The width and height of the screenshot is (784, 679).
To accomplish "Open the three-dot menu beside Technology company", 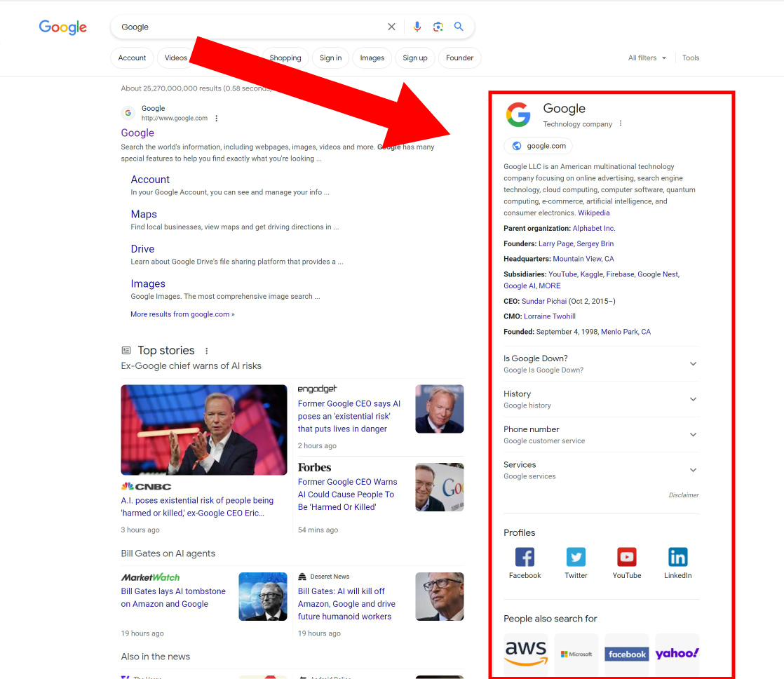I will tap(621, 123).
